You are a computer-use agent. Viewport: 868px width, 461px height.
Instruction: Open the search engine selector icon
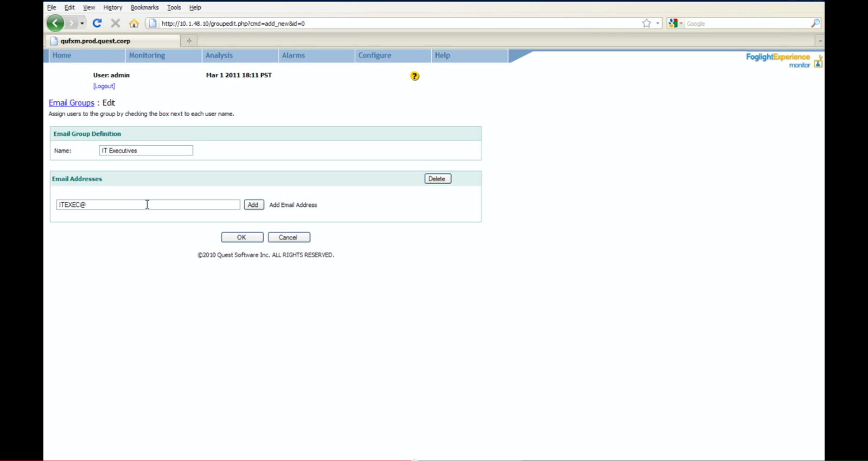click(x=675, y=24)
